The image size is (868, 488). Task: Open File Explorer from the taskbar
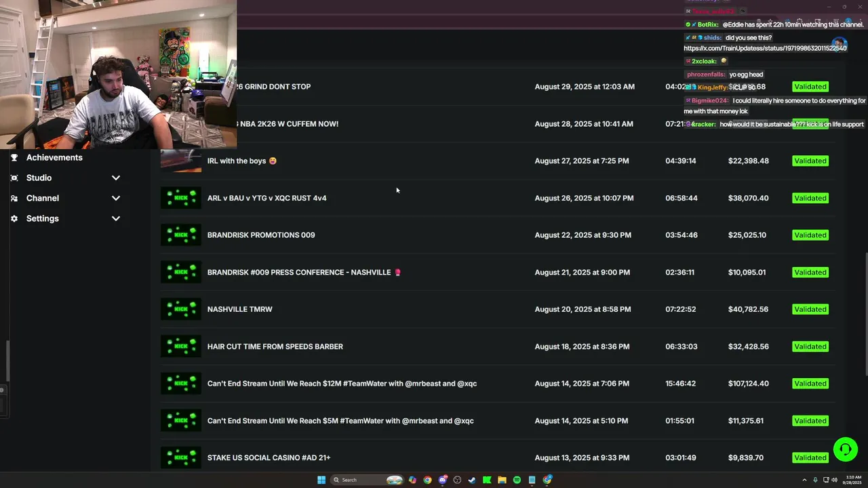[502, 480]
